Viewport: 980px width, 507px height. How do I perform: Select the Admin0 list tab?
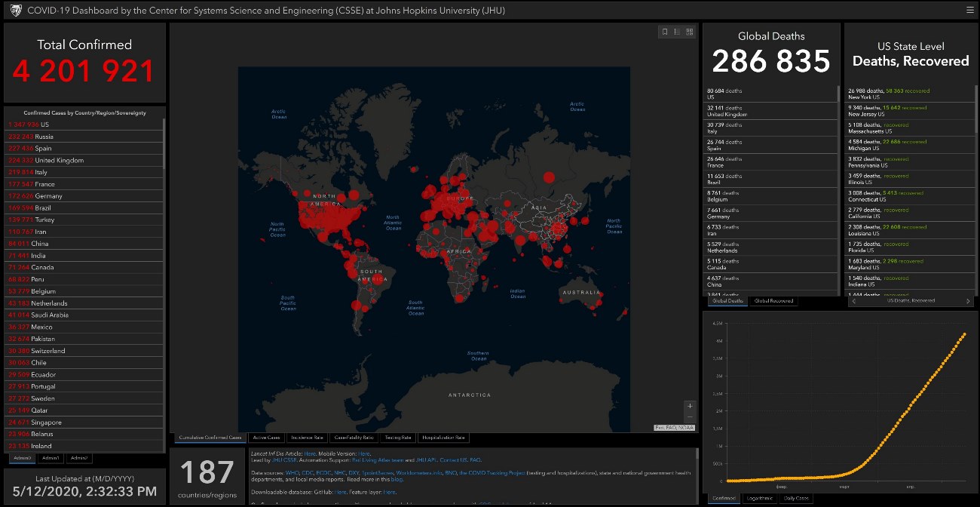coord(22,458)
